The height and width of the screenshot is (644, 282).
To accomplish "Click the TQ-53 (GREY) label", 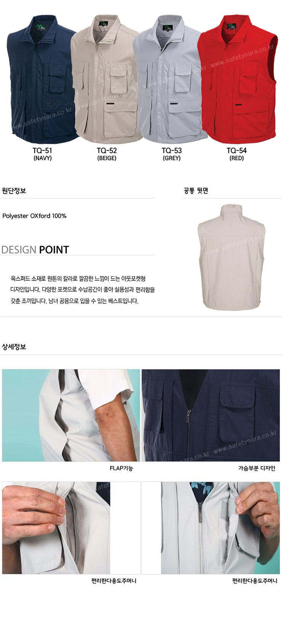I will point(172,154).
